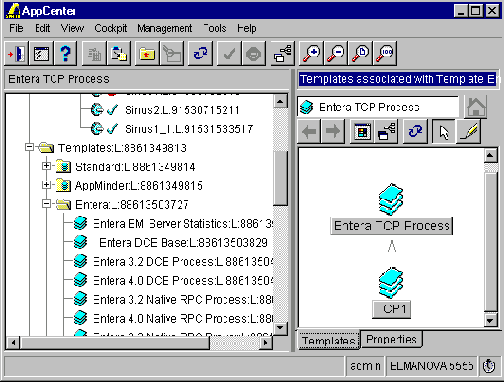Click diagram pane scrollbar down arrow
Screen dimensions: 504x382
[x=490, y=320]
